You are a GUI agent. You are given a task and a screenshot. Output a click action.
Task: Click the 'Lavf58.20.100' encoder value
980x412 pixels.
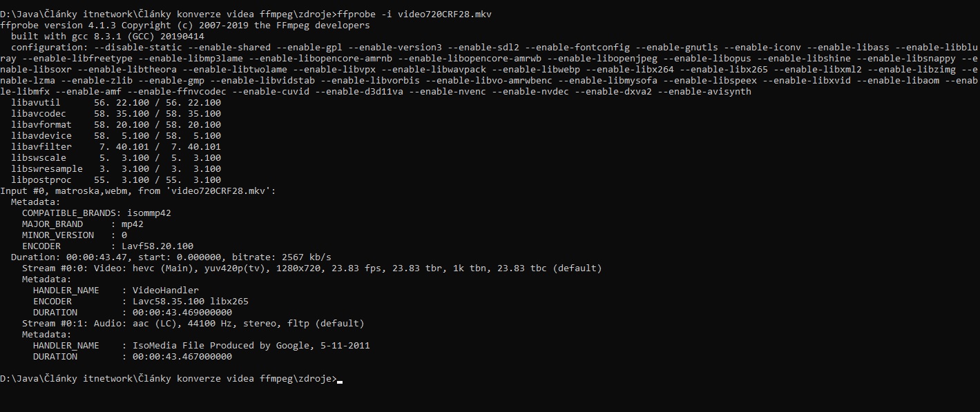[x=157, y=246]
